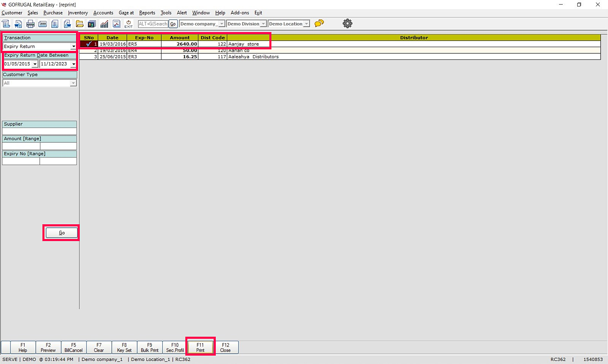
Task: Expand the Customer Type dropdown
Action: tap(73, 83)
